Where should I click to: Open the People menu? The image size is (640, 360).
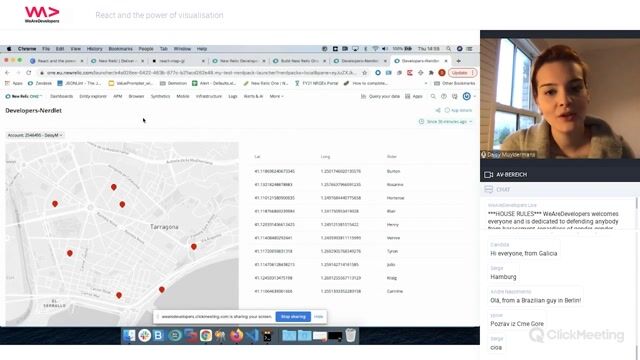pos(146,49)
